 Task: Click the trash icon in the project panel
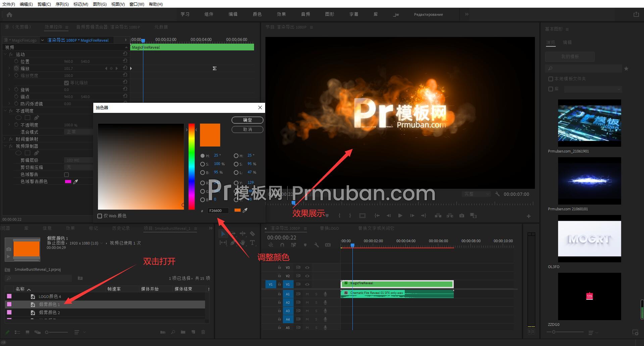[x=203, y=332]
